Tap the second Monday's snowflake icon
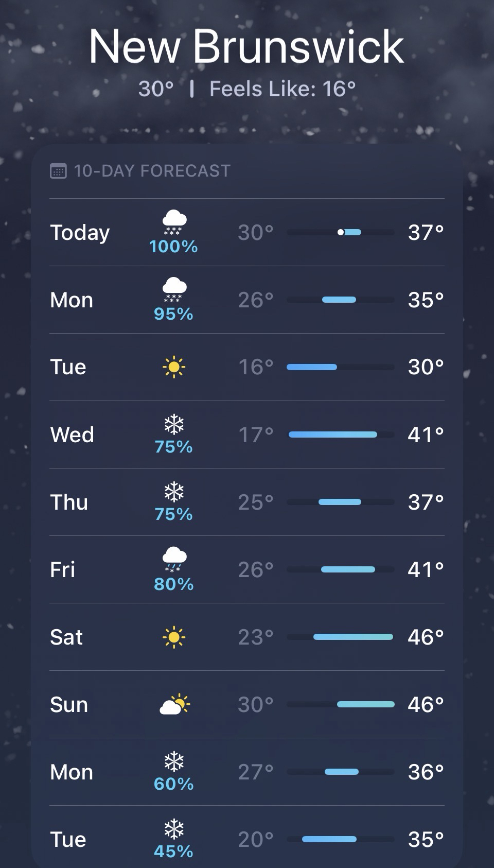Viewport: 494px width, 868px height. click(x=174, y=762)
